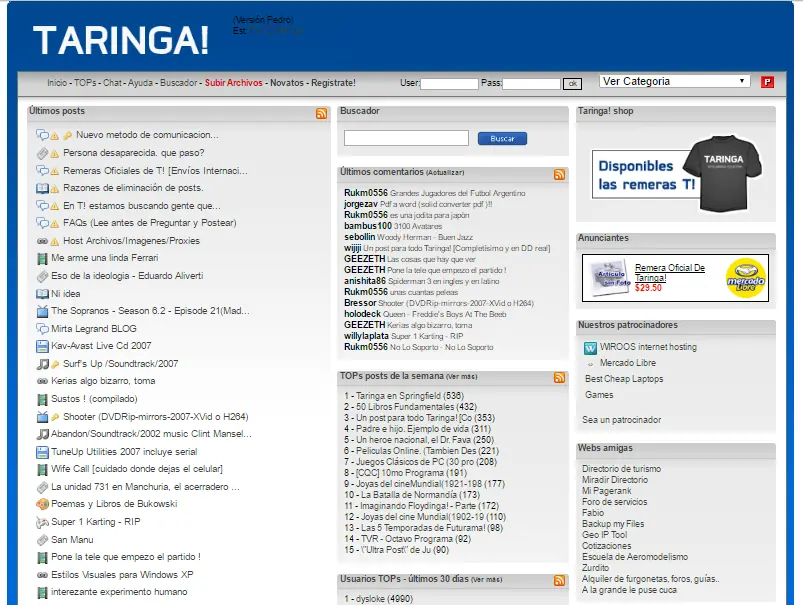The width and height of the screenshot is (803, 605).
Task: Click Ver más beside Usuarios TOPs
Action: 487,579
